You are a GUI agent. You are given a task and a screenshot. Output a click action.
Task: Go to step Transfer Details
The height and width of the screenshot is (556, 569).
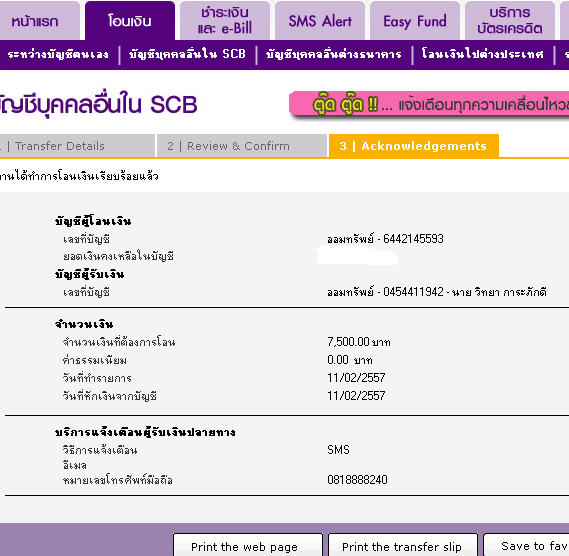77,146
